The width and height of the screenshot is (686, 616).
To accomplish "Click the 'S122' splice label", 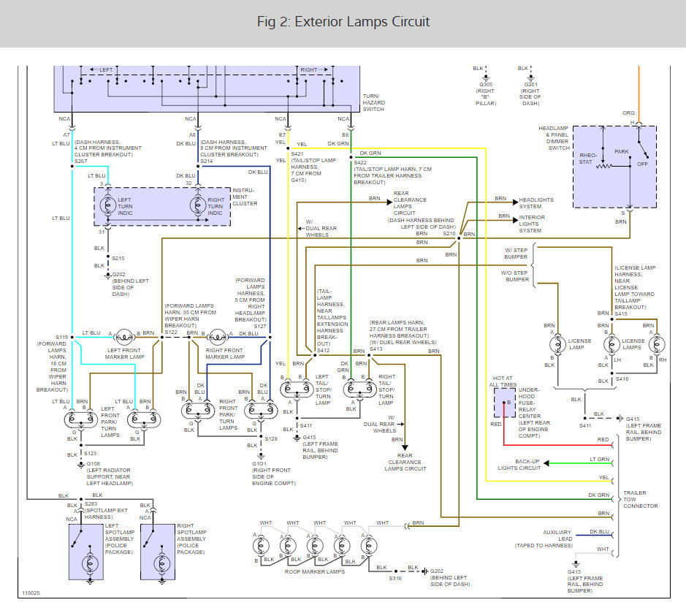I will 171,332.
